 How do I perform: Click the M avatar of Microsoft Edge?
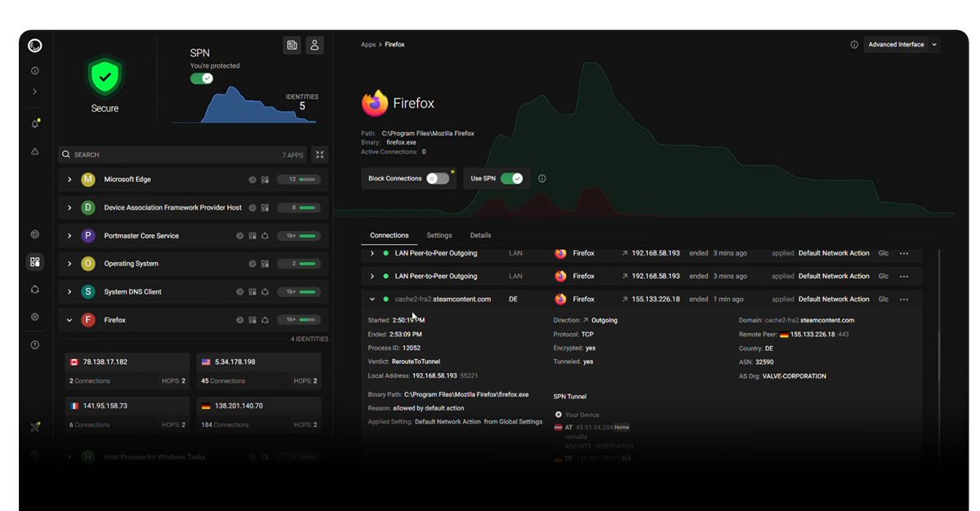coord(88,180)
